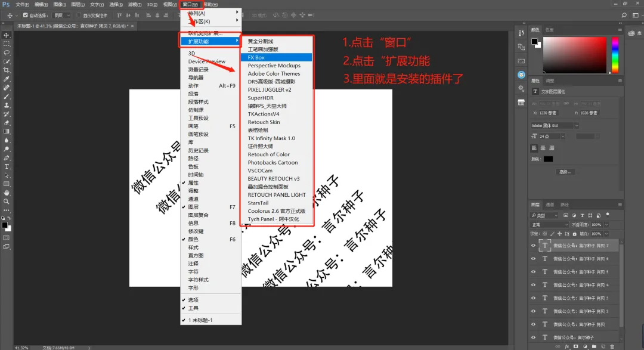Open the 文件(F) menu
The width and height of the screenshot is (644, 350).
pos(22,5)
